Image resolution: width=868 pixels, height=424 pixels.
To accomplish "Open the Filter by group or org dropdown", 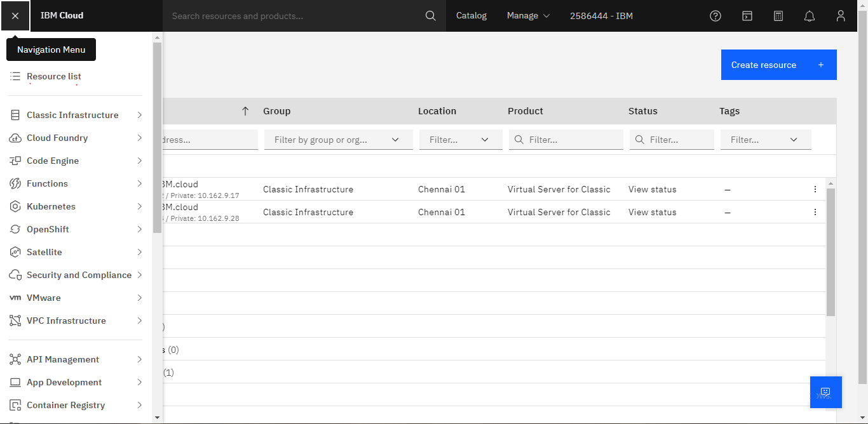I will pyautogui.click(x=338, y=140).
